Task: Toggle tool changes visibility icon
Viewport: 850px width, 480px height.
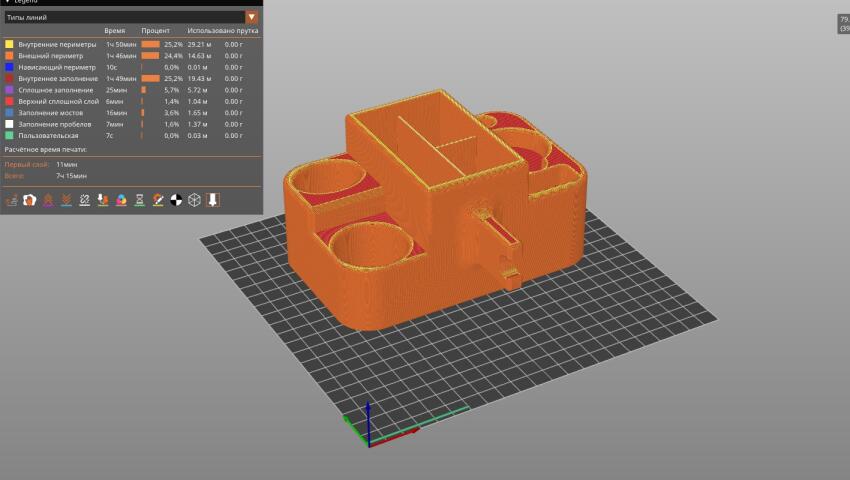Action: (x=103, y=200)
